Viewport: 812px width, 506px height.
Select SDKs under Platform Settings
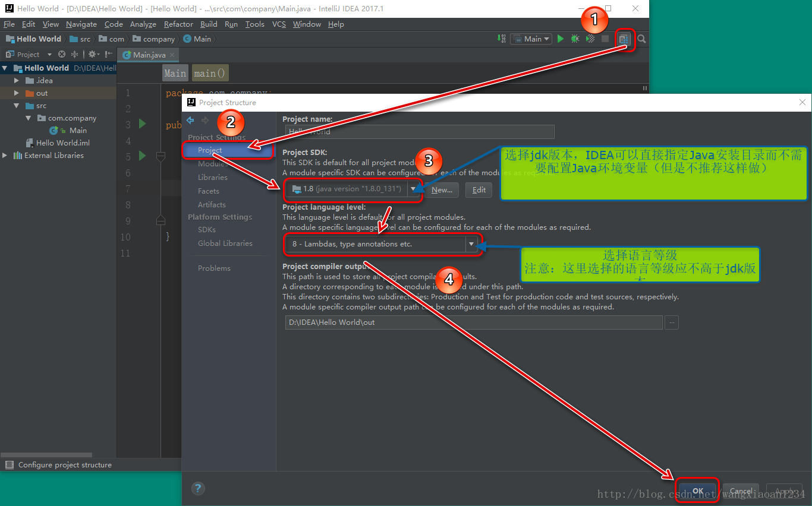207,230
